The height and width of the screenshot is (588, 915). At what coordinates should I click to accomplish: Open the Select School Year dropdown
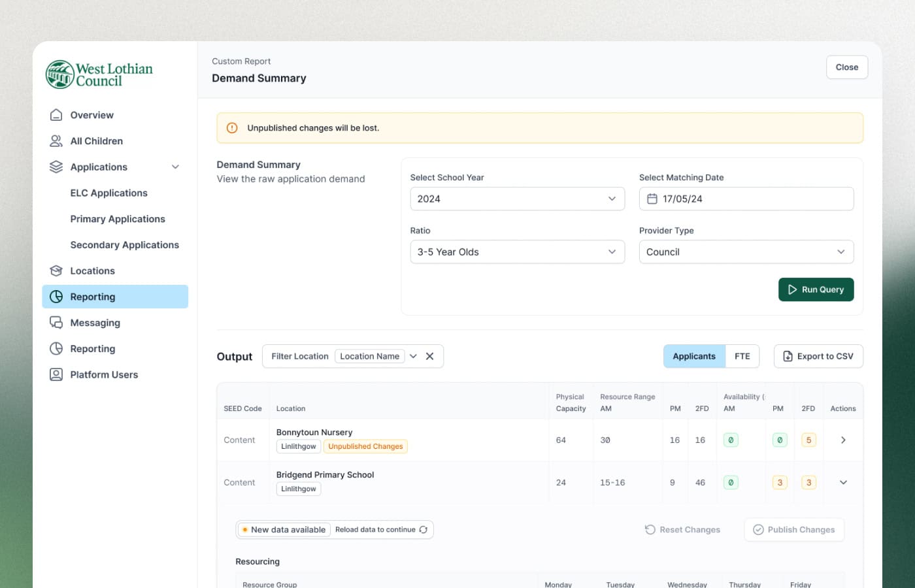pyautogui.click(x=517, y=199)
